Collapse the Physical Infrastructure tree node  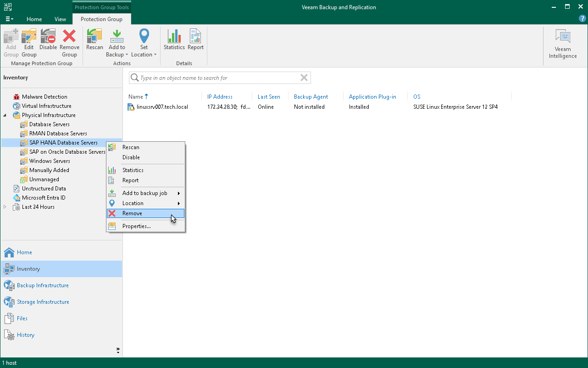[x=6, y=115]
